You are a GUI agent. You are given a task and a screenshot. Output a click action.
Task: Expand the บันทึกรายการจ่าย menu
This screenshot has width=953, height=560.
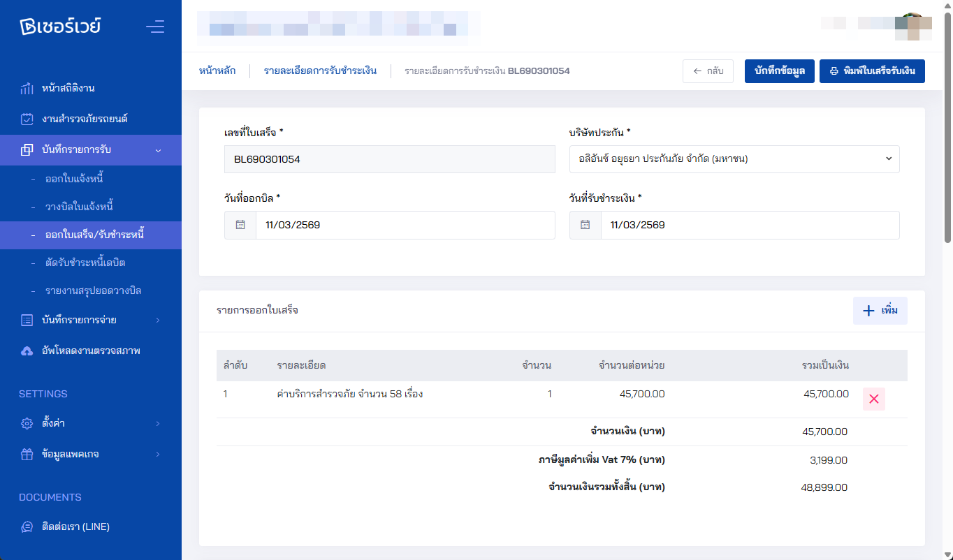(x=91, y=320)
